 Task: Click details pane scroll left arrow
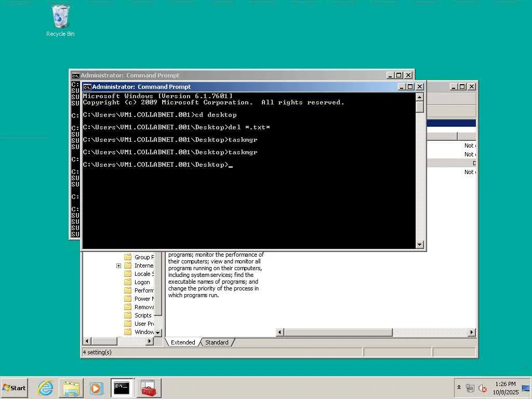(280, 332)
